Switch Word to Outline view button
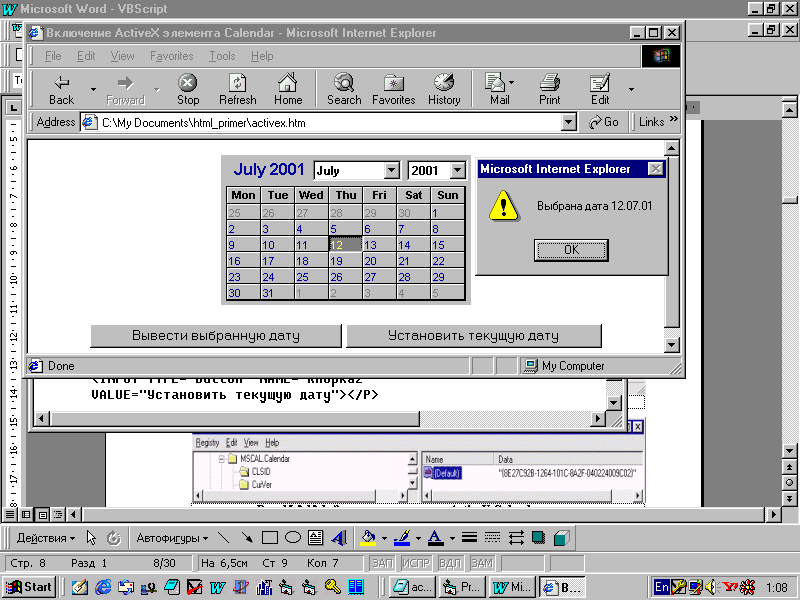 tap(59, 514)
